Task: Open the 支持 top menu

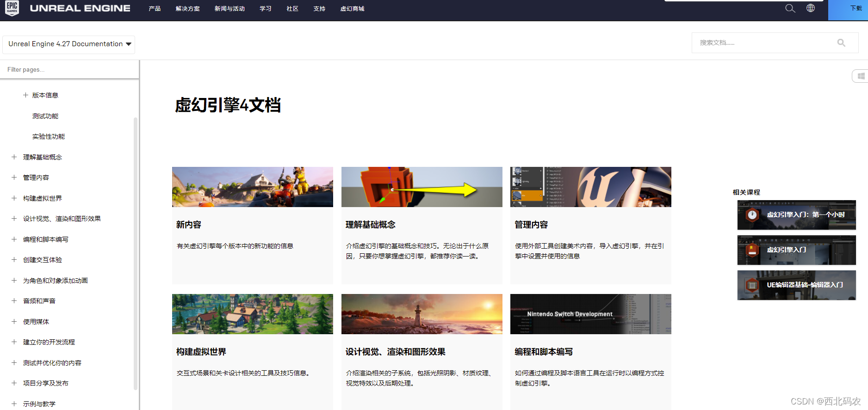Action: (x=319, y=9)
